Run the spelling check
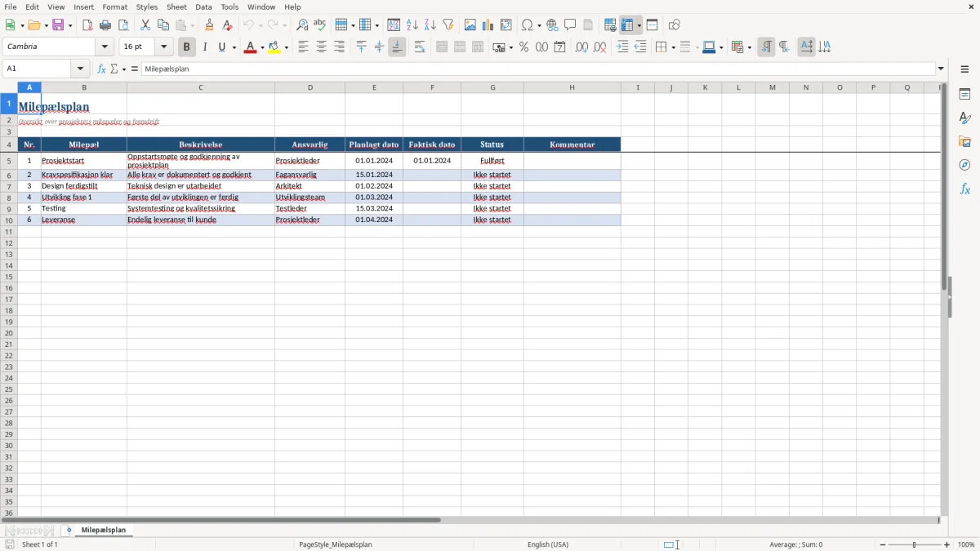Screen dimensions: 980x551 coord(320,25)
